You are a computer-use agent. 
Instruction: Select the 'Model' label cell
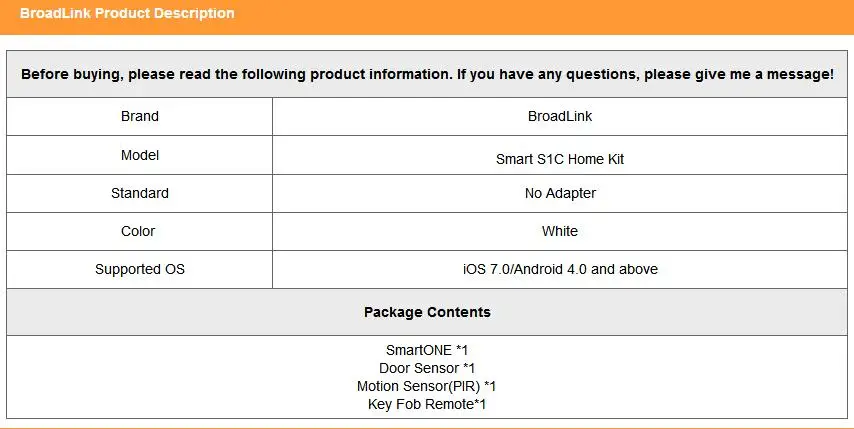(140, 155)
